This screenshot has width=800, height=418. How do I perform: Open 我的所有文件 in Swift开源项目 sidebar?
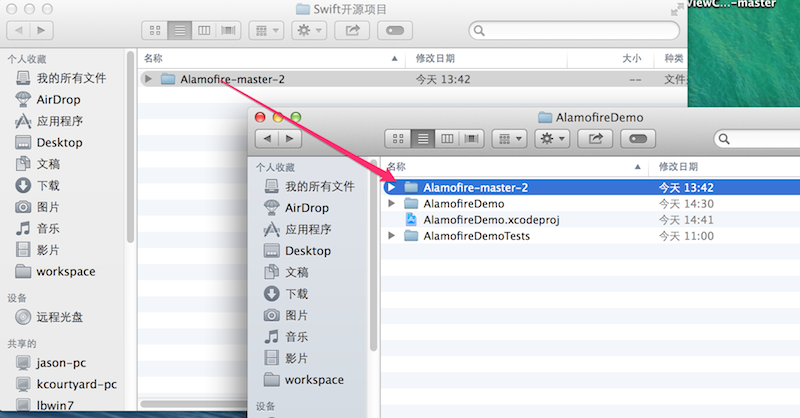point(61,78)
